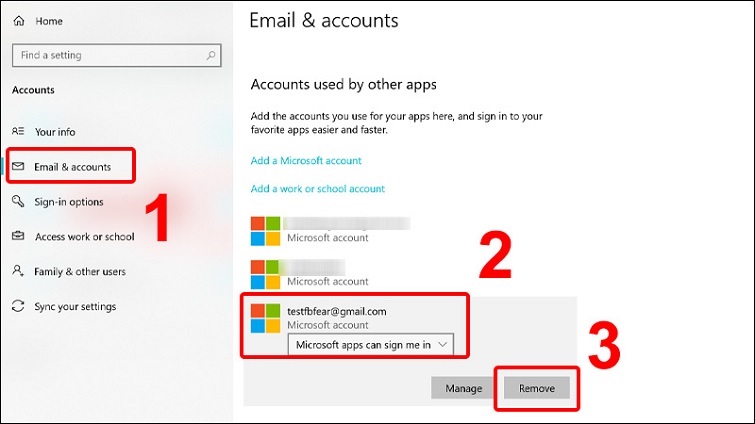Select testfbfear@gmail.com account text
This screenshot has width=755, height=424.
pyautogui.click(x=337, y=311)
